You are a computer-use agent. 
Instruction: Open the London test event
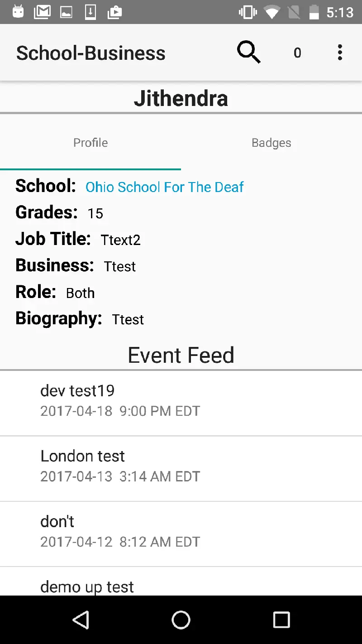tap(181, 466)
